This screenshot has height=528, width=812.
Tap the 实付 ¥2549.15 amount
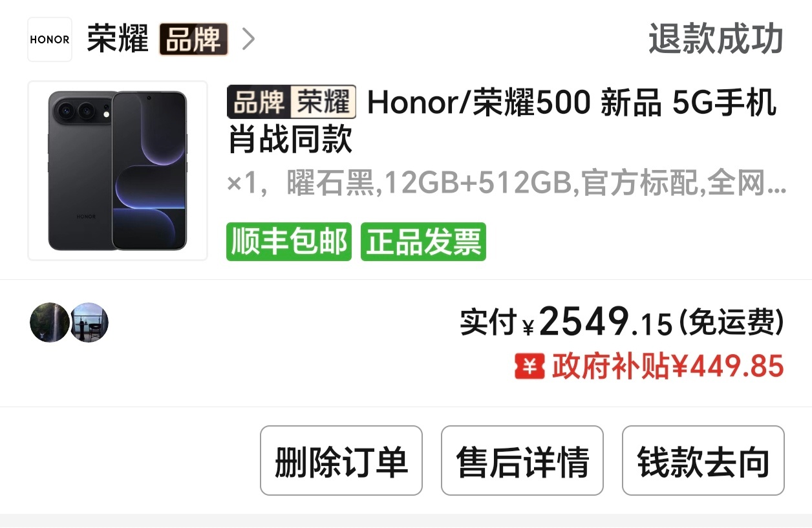click(x=622, y=322)
